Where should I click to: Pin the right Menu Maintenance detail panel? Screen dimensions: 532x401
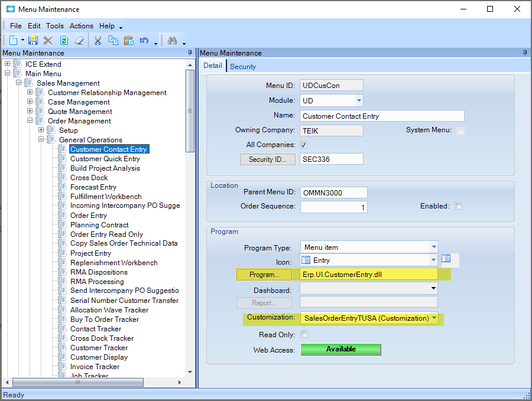[x=525, y=53]
